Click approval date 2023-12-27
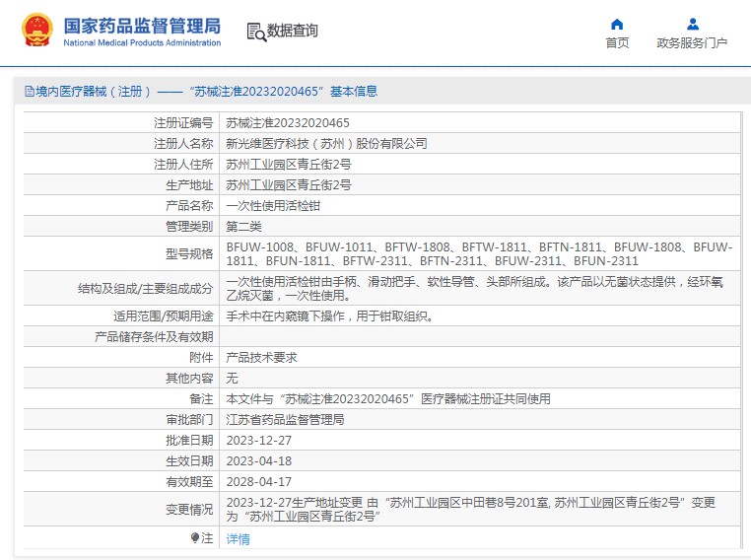 point(258,441)
